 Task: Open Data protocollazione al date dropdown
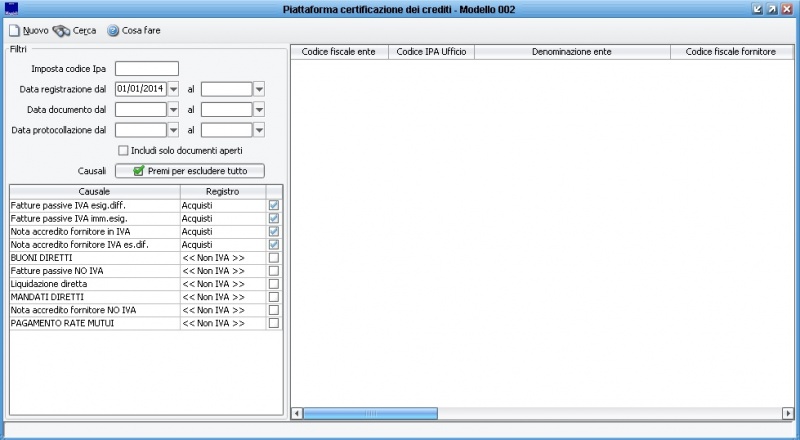point(259,130)
